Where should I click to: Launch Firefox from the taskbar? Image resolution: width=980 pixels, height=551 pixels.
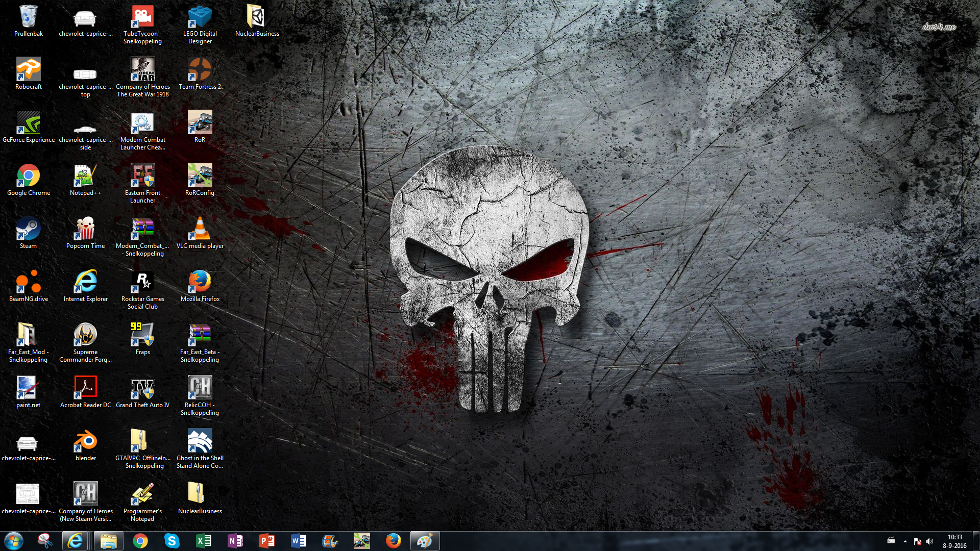pos(394,541)
